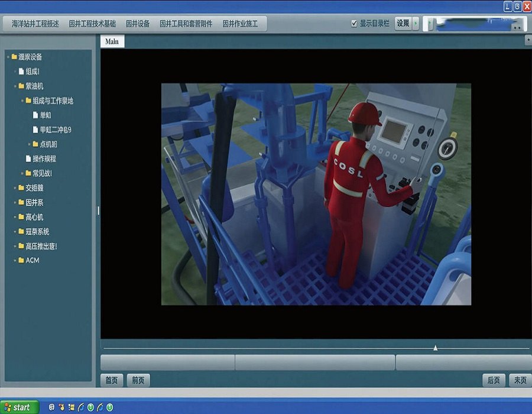Jump to the last page with 末页
This screenshot has height=414, width=532.
520,380
